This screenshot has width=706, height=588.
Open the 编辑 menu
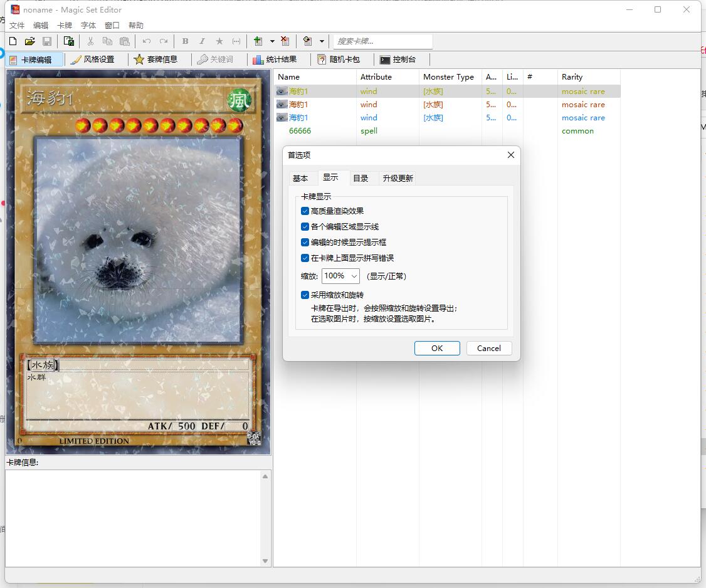click(41, 26)
